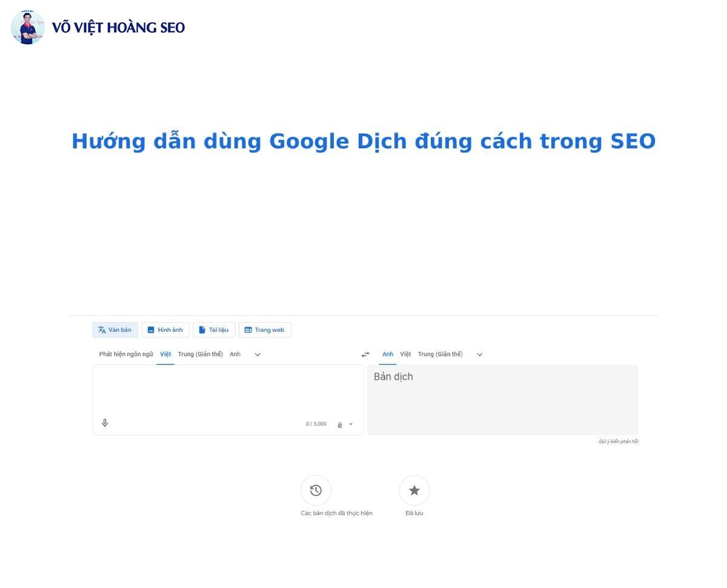Choose Phát hiện ngôn ngữ source option
The width and height of the screenshot is (727, 588).
(x=126, y=354)
